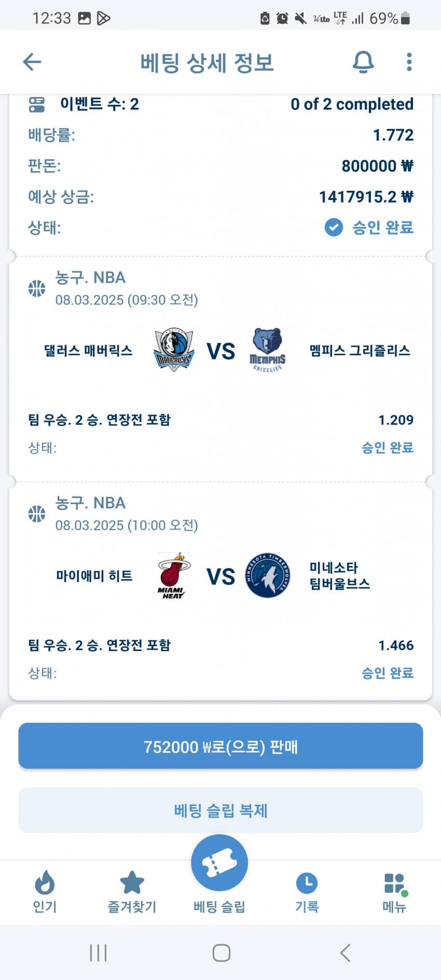The width and height of the screenshot is (441, 980).
Task: Tap the back arrow icon
Action: tap(32, 62)
